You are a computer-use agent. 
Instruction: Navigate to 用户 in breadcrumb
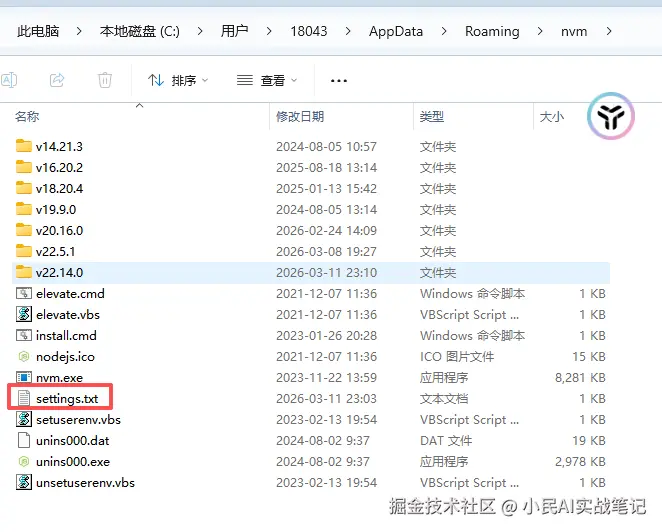(234, 31)
